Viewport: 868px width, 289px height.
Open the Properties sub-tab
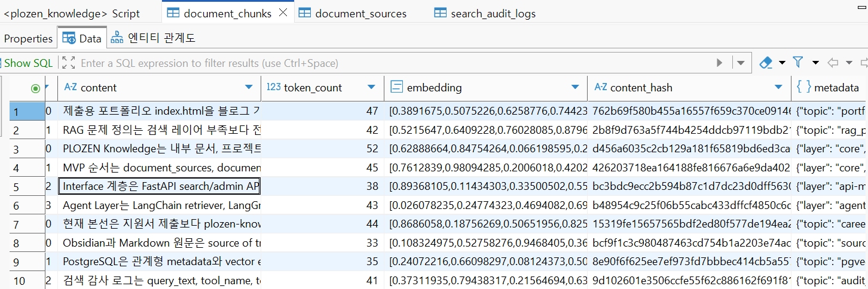28,39
